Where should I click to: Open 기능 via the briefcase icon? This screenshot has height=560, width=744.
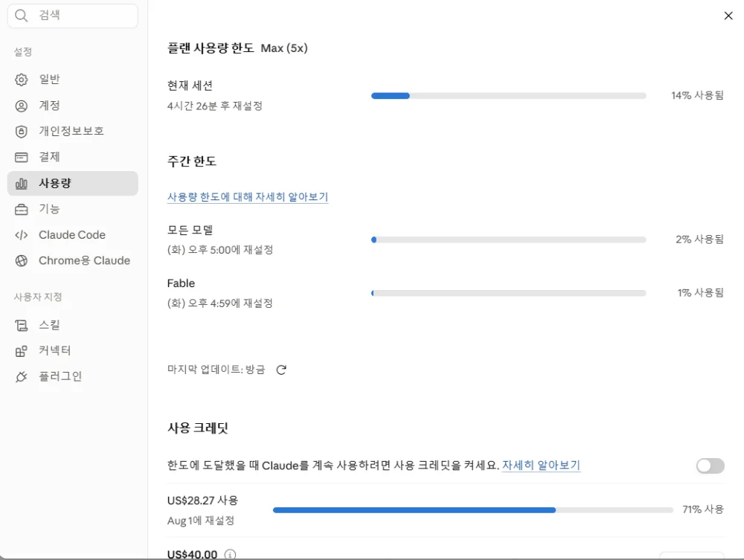[22, 209]
